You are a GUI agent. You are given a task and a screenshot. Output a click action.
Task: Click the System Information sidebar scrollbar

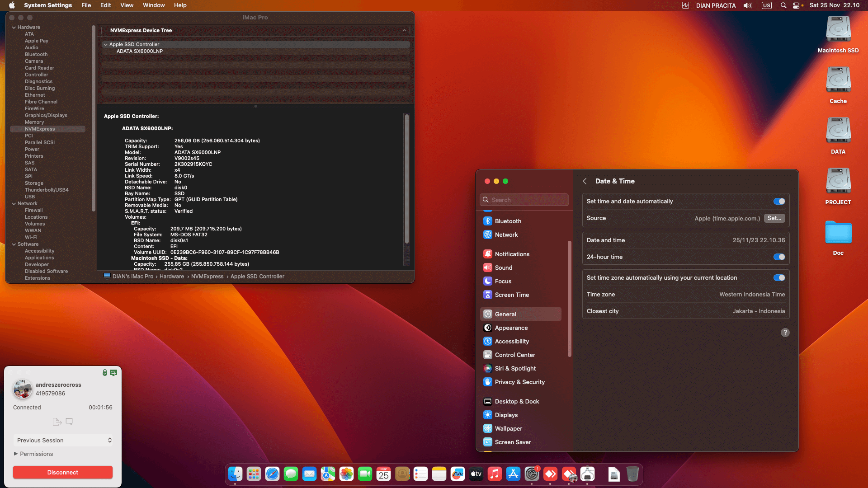93,118
